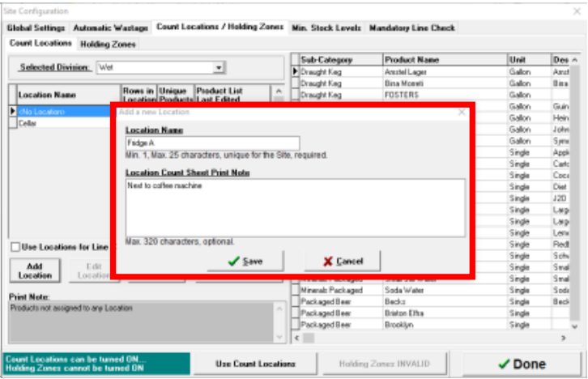
Task: Click the Location Count Sheet Print Note box
Action: tap(295, 207)
